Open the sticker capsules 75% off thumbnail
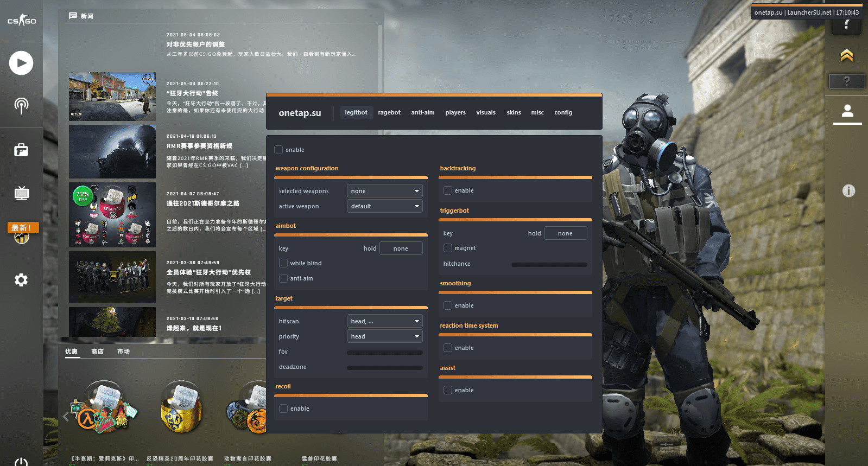The image size is (868, 466). tap(112, 215)
